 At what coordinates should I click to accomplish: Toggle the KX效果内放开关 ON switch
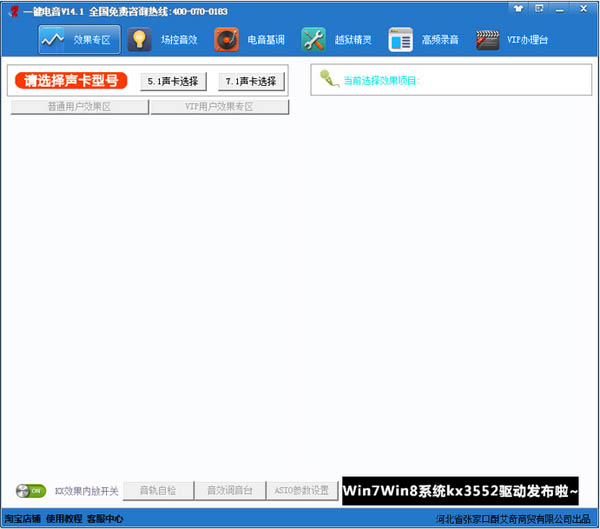[x=31, y=491]
